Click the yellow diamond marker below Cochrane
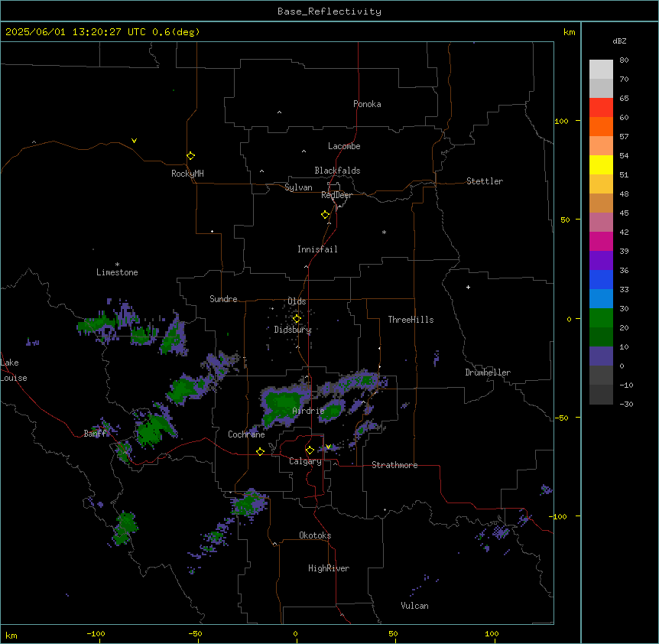The image size is (659, 644). point(260,451)
